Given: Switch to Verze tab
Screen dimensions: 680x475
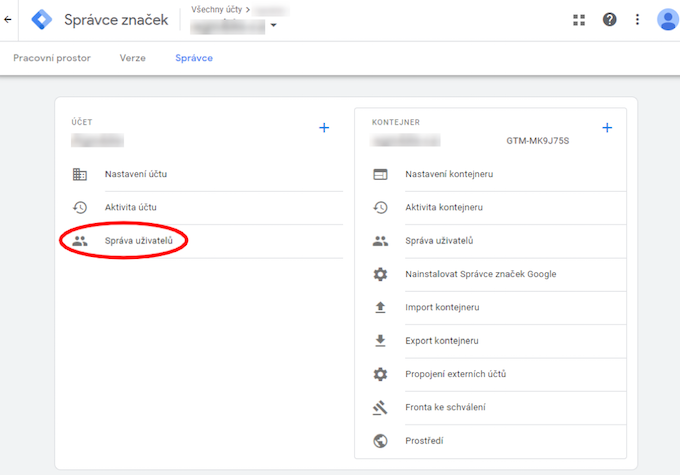Looking at the screenshot, I should tap(133, 58).
